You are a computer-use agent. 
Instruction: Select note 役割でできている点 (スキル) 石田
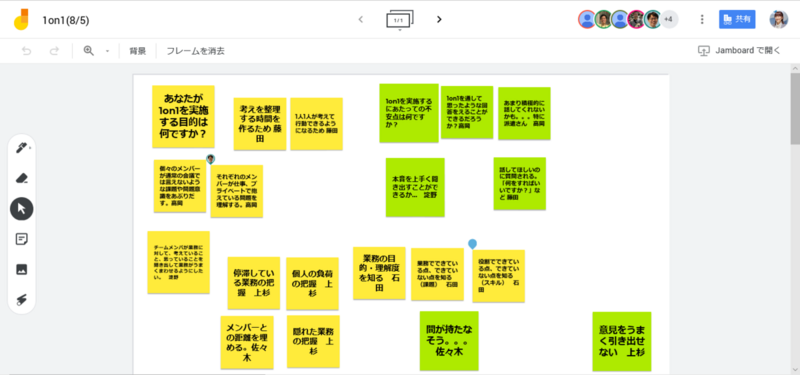(x=498, y=276)
